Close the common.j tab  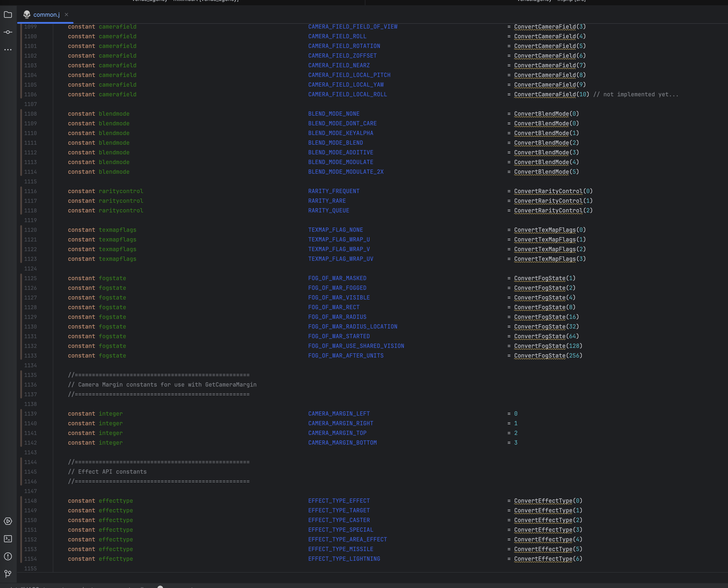point(66,15)
